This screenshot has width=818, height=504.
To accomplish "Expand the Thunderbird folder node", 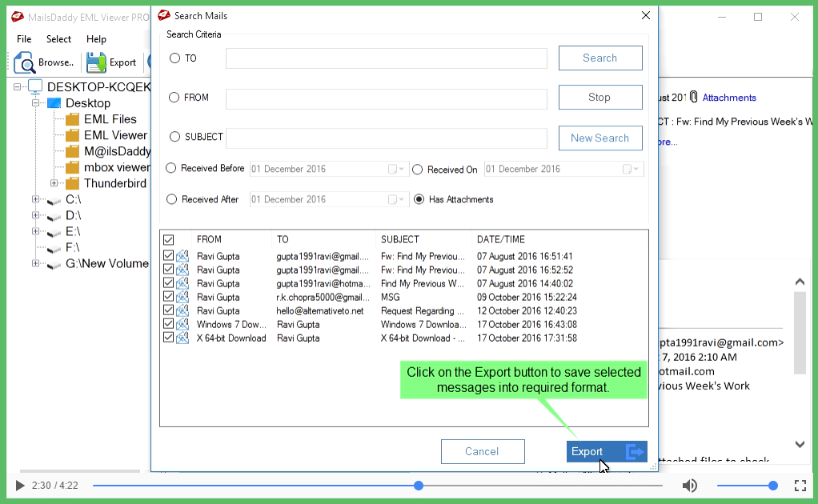I will click(54, 183).
